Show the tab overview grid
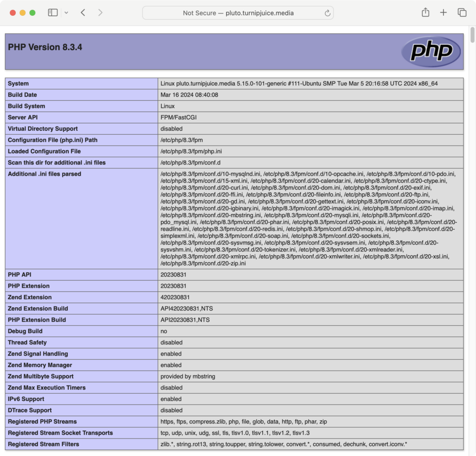The height and width of the screenshot is (456, 476). 462,13
